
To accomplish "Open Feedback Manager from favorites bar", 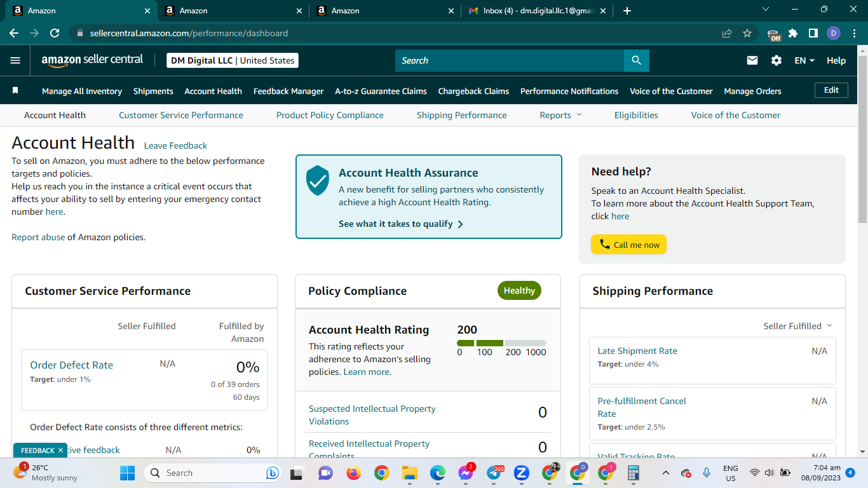I will click(x=288, y=91).
